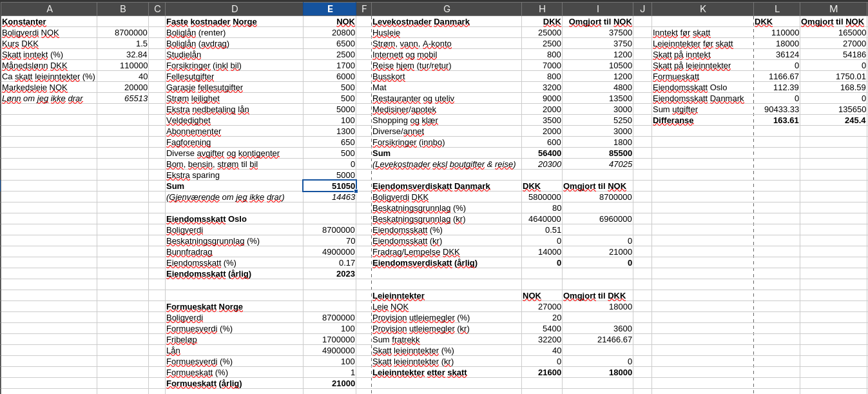Viewport: 868px width, 394px height.
Task: Click Sum fratrekk value 21466.67
Action: click(x=597, y=339)
